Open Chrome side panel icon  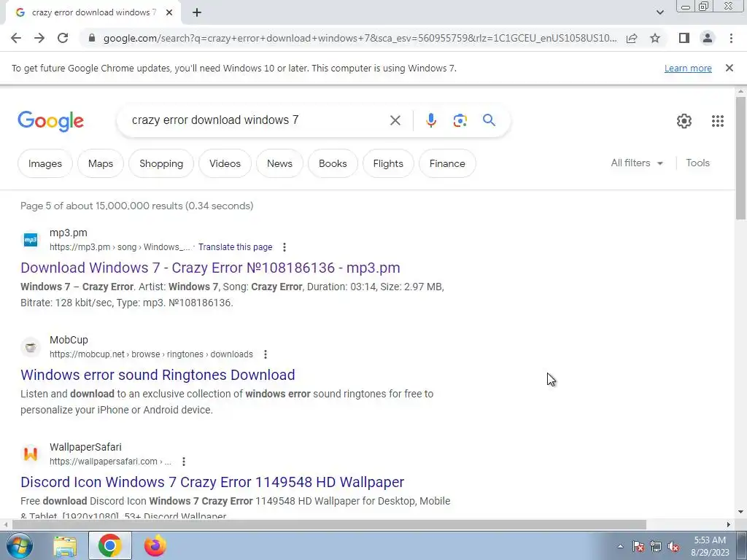pyautogui.click(x=684, y=38)
